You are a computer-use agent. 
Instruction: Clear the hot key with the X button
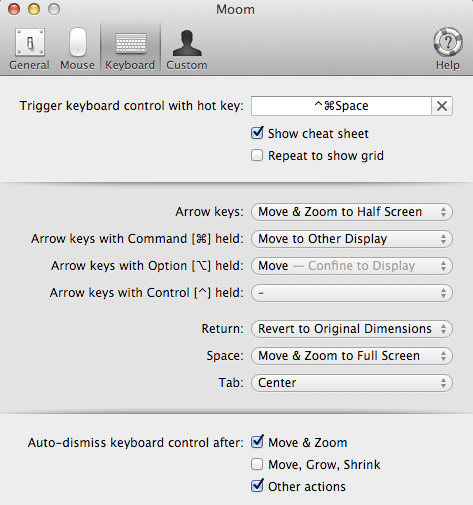(x=442, y=106)
